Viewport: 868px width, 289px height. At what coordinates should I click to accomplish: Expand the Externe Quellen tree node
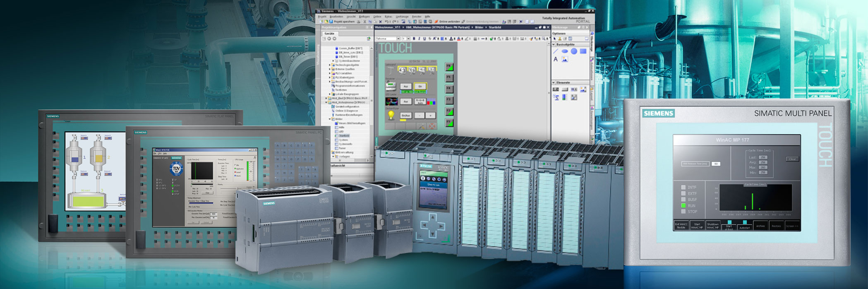330,69
